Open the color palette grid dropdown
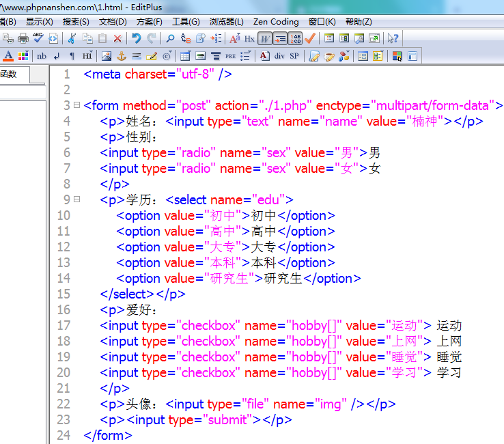The width and height of the screenshot is (504, 444). 23,56
